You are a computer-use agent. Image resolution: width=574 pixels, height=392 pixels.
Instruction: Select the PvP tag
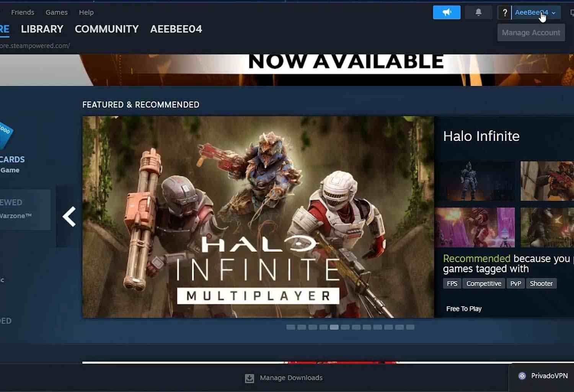coord(515,284)
